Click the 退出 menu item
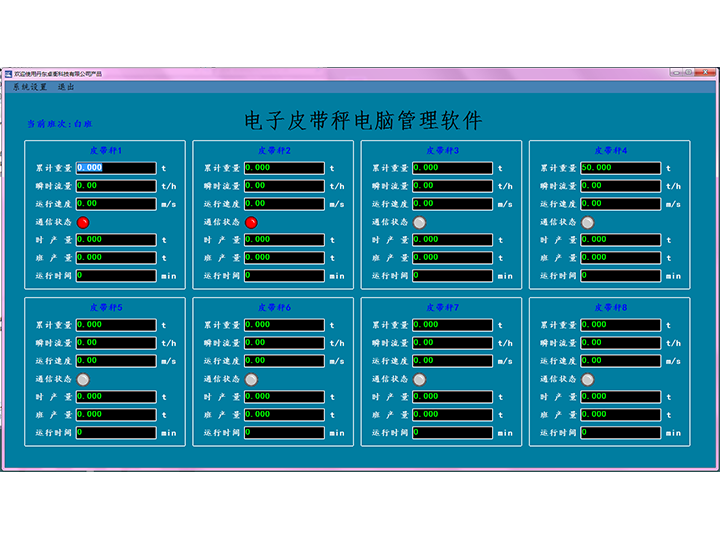Image resolution: width=720 pixels, height=540 pixels. [x=66, y=87]
